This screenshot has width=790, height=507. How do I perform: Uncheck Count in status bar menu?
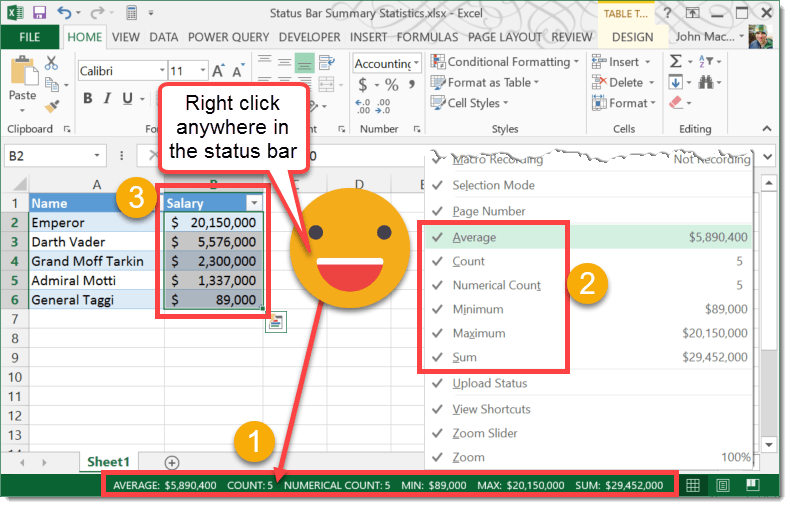tap(588, 261)
